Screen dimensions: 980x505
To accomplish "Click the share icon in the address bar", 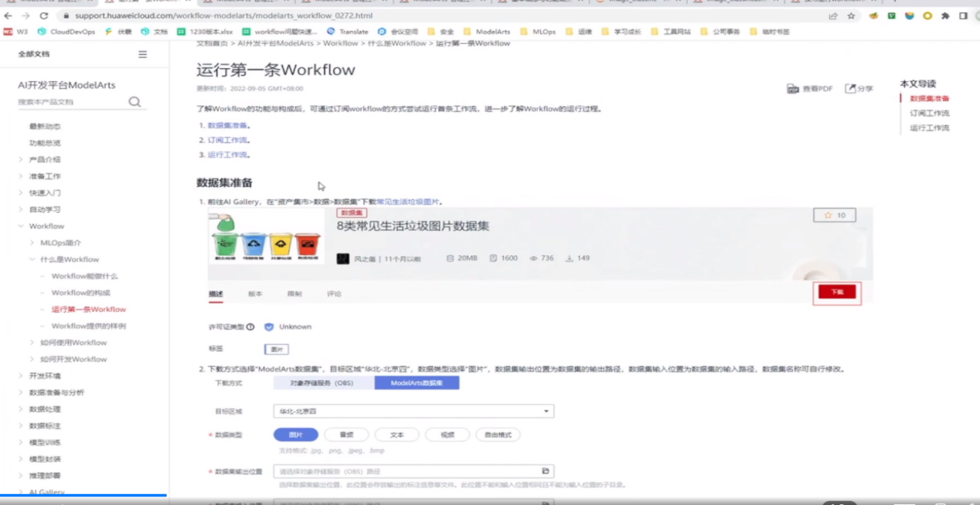I will [833, 15].
